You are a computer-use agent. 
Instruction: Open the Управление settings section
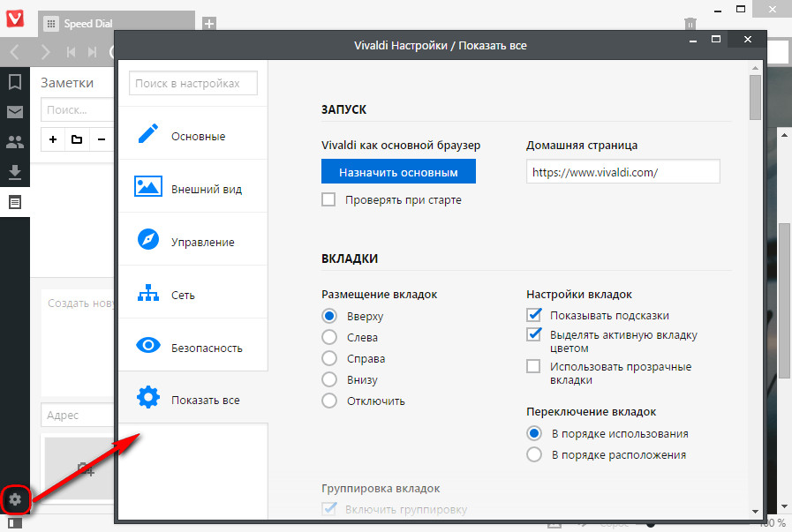[193, 239]
